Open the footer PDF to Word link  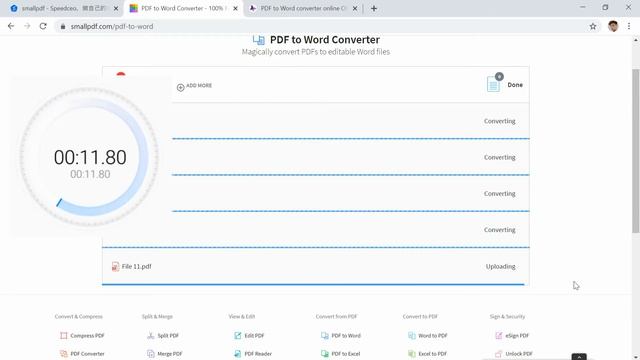coord(346,336)
